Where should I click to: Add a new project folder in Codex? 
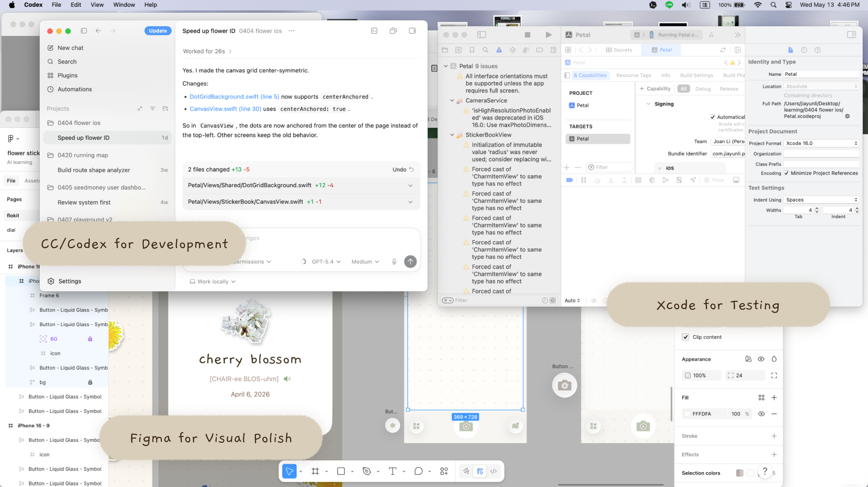pyautogui.click(x=165, y=108)
